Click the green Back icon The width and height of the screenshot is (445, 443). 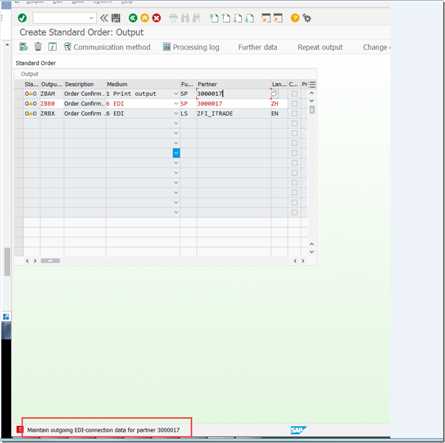(x=133, y=18)
